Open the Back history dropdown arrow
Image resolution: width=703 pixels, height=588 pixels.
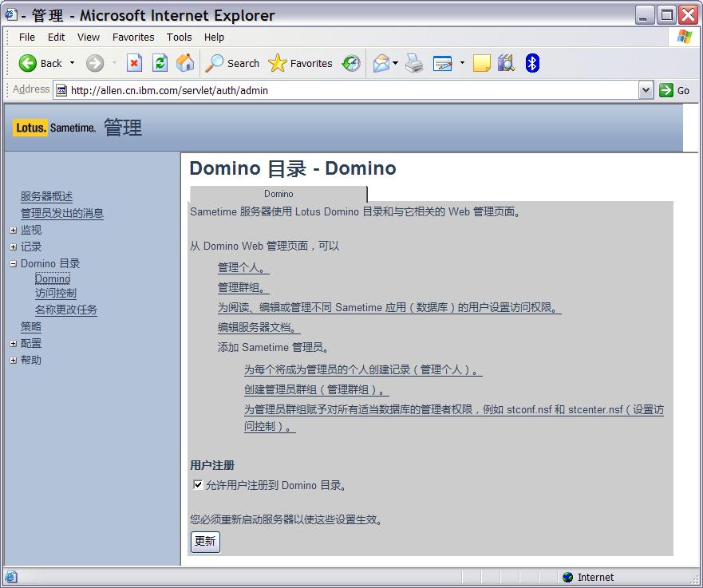click(x=72, y=63)
